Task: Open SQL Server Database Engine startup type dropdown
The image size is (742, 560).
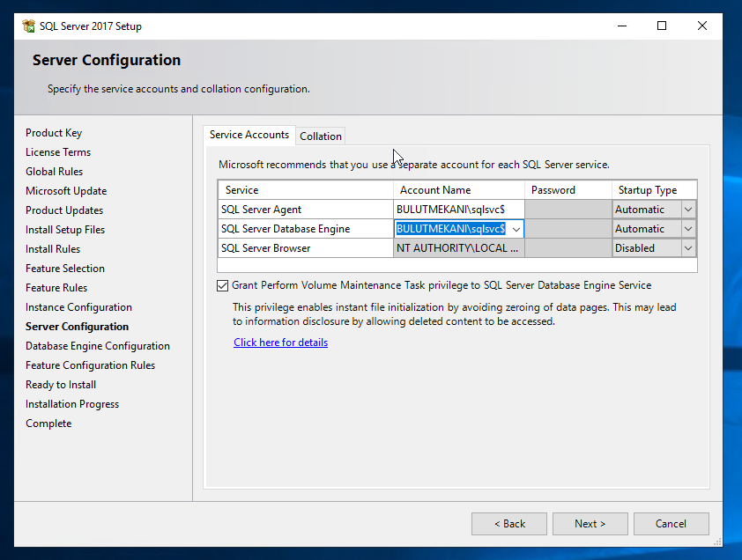Action: [x=688, y=229]
